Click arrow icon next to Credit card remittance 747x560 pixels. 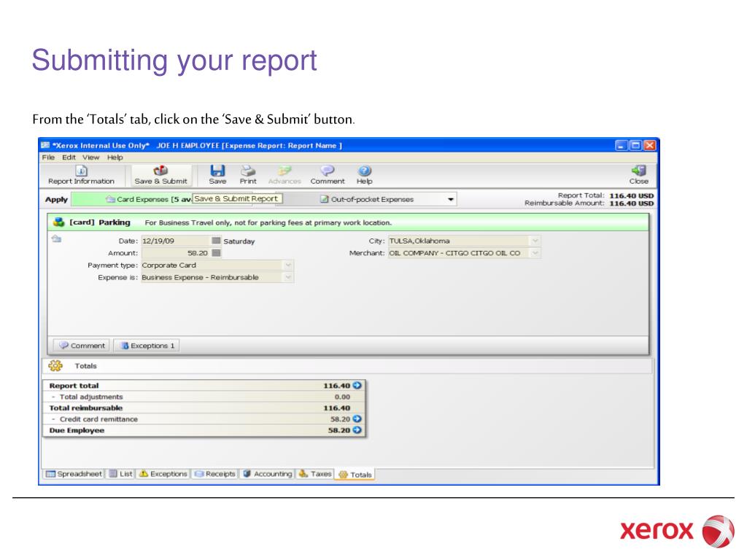pos(357,419)
